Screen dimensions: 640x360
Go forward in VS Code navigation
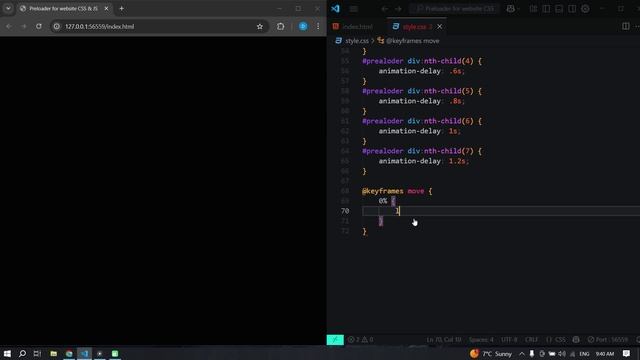[x=398, y=9]
